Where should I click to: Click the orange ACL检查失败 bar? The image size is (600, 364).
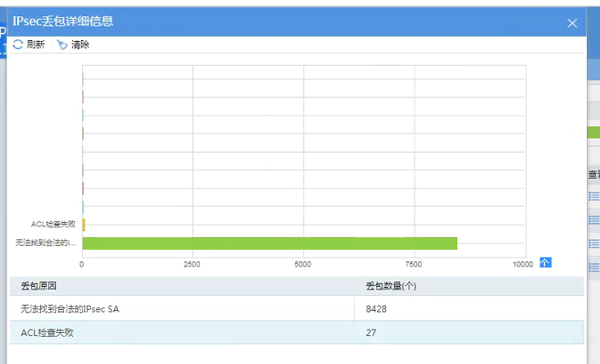84,225
